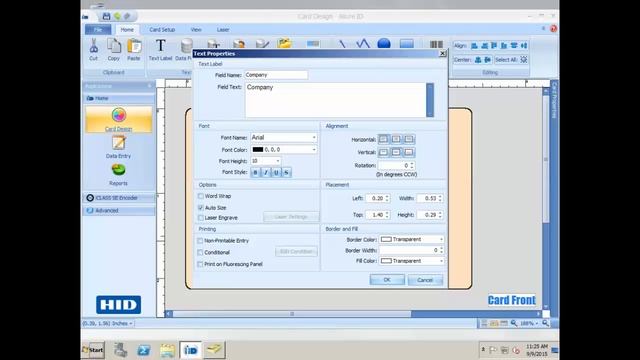
Task: Click Cancel in Text Properties dialog
Action: tap(425, 280)
